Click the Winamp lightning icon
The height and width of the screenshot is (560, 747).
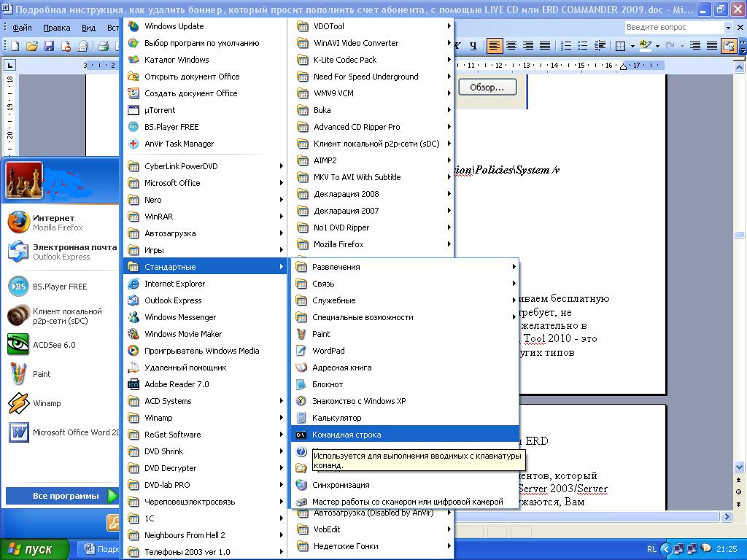pyautogui.click(x=18, y=402)
